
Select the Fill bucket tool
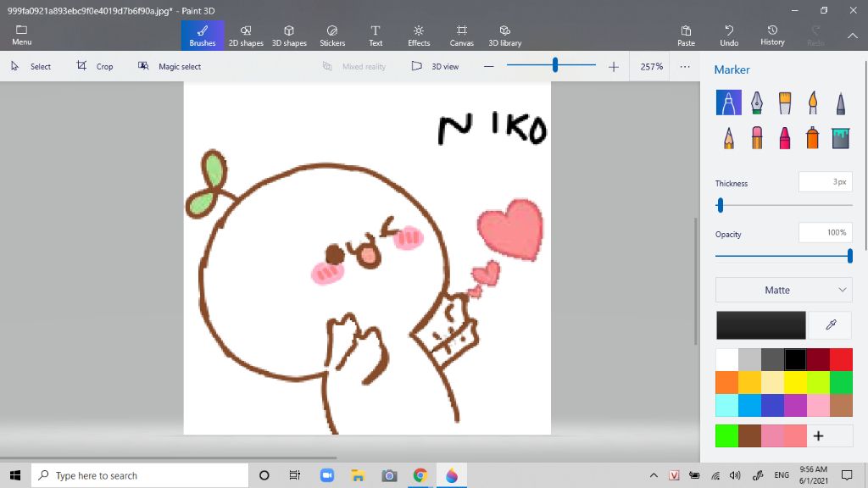[840, 137]
